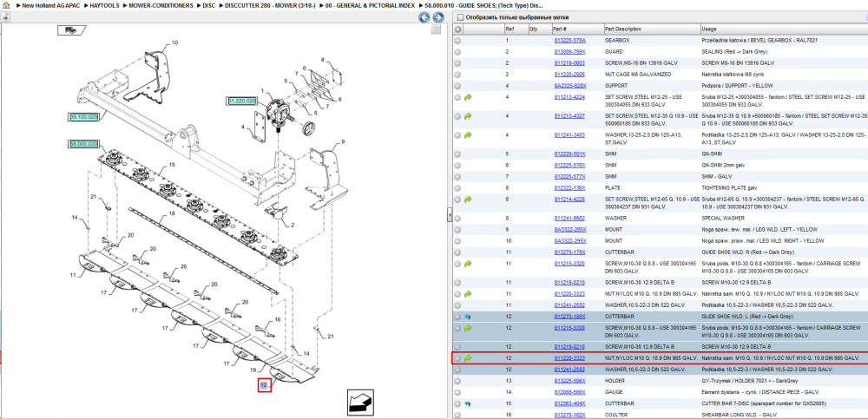The height and width of the screenshot is (419, 868).
Task: Add part 811219-0603 using its plus icon
Action: pyautogui.click(x=457, y=63)
